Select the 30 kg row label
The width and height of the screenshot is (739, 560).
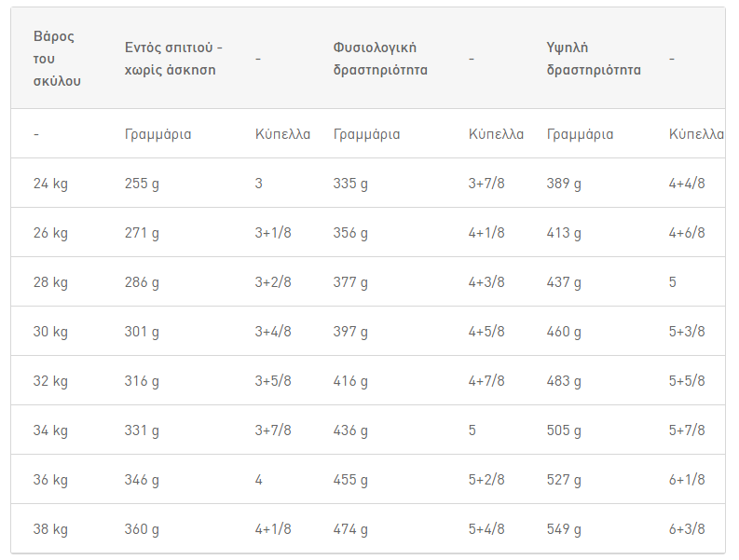(50, 332)
